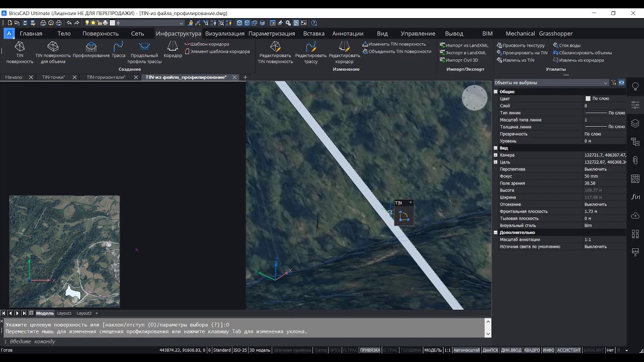644x362 pixels.
Task: Click the Redo arrow in quick toolbar
Action: [77, 23]
